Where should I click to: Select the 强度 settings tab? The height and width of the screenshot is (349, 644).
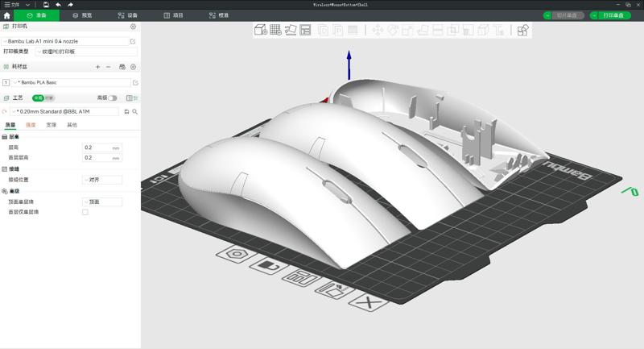31,125
